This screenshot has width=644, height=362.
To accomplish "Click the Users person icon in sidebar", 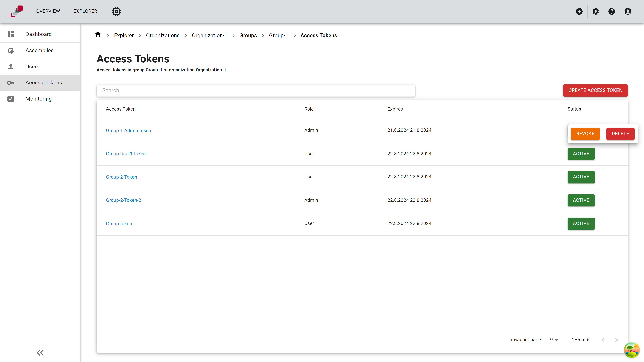I will tap(11, 67).
